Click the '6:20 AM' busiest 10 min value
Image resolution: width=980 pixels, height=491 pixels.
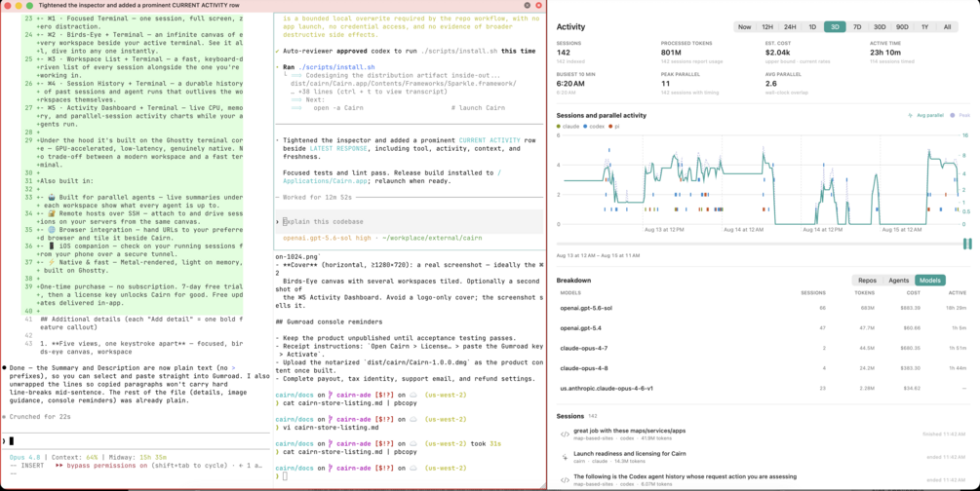570,83
